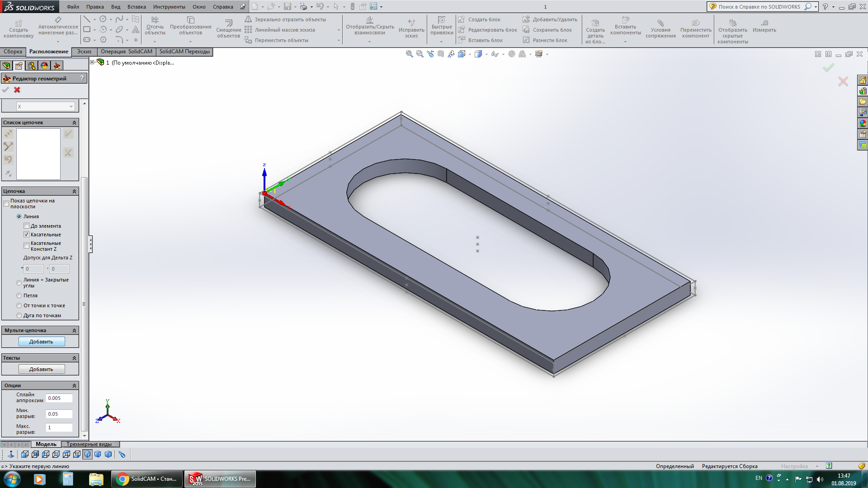868x488 pixels.
Task: Click the Measure (Измерить) tool icon
Action: pos(764,23)
